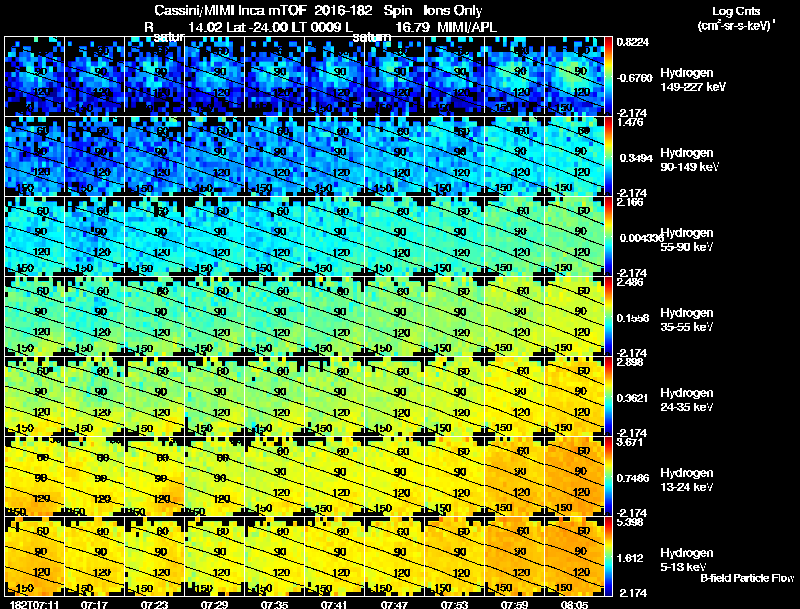
Task: Click the 0.3621 colorbar value
Action: (x=634, y=398)
